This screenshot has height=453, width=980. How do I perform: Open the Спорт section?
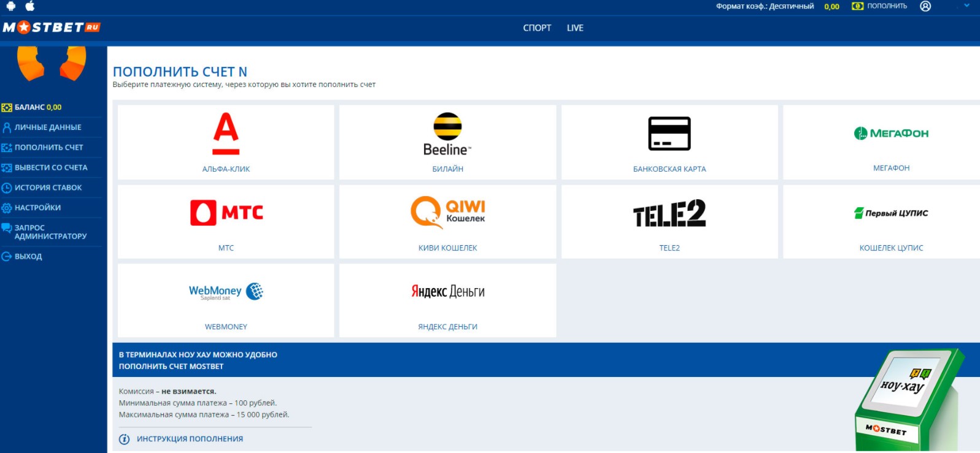[537, 28]
